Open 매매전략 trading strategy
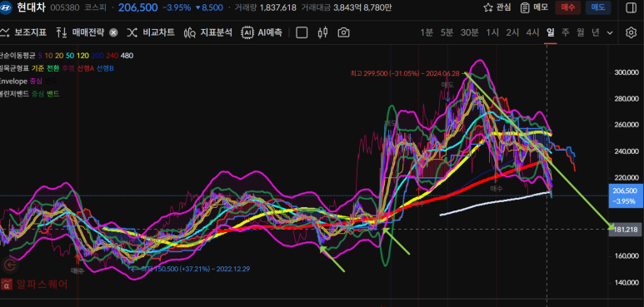Image resolution: width=644 pixels, height=307 pixels. tap(80, 32)
